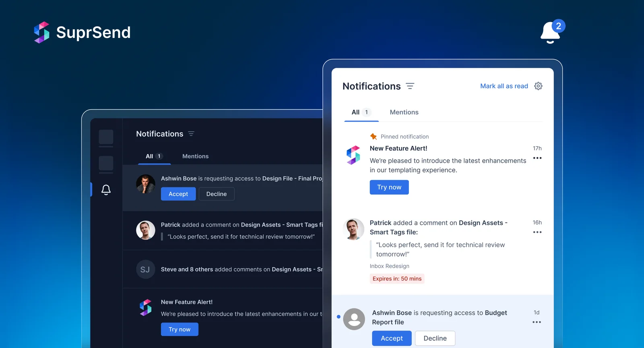This screenshot has width=644, height=348.
Task: Open filter icon beside light Notifications title
Action: [x=410, y=86]
